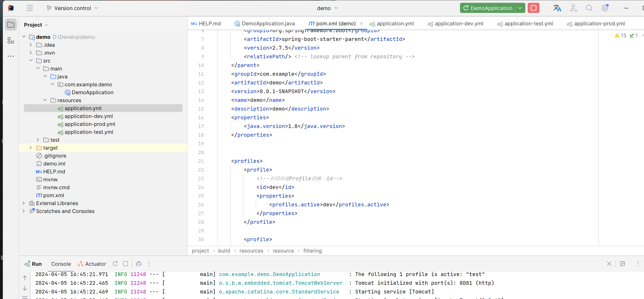The width and height of the screenshot is (644, 299).
Task: Toggle Run panel layout view icon
Action: coord(622,264)
